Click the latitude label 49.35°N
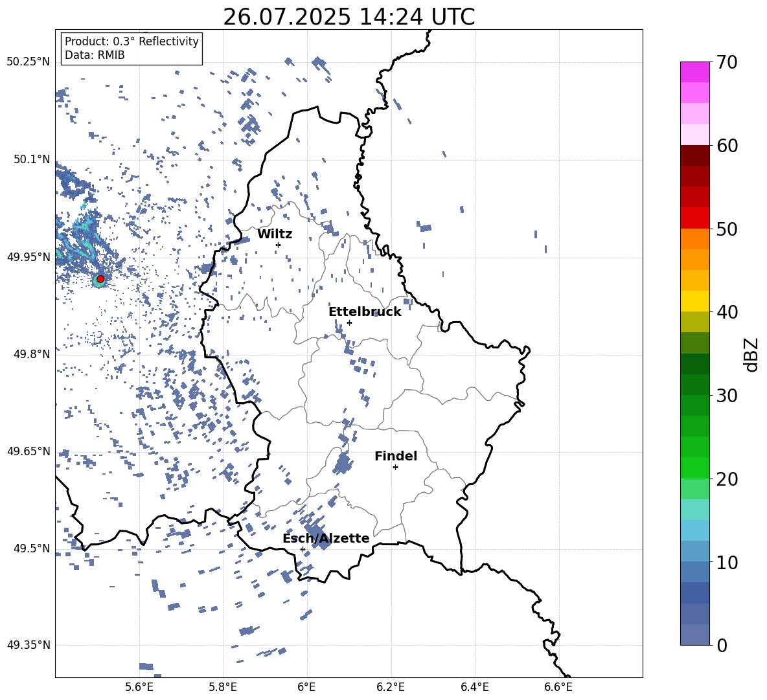This screenshot has width=767, height=700. (29, 645)
